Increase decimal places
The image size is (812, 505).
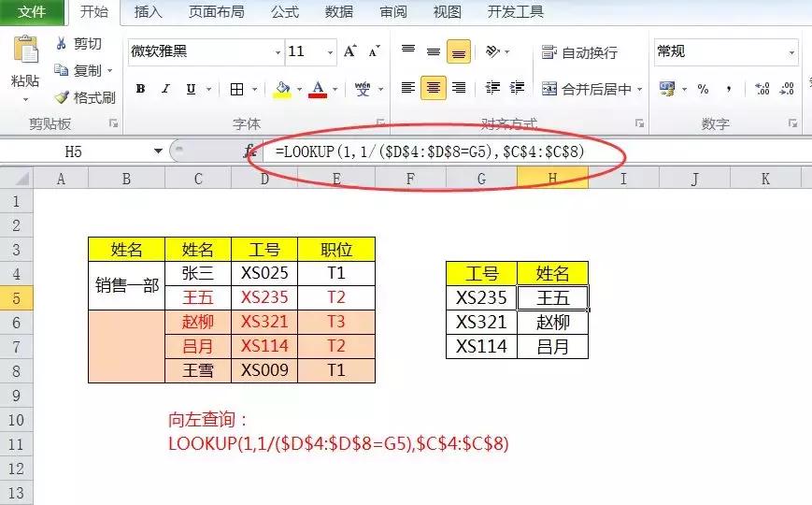762,89
